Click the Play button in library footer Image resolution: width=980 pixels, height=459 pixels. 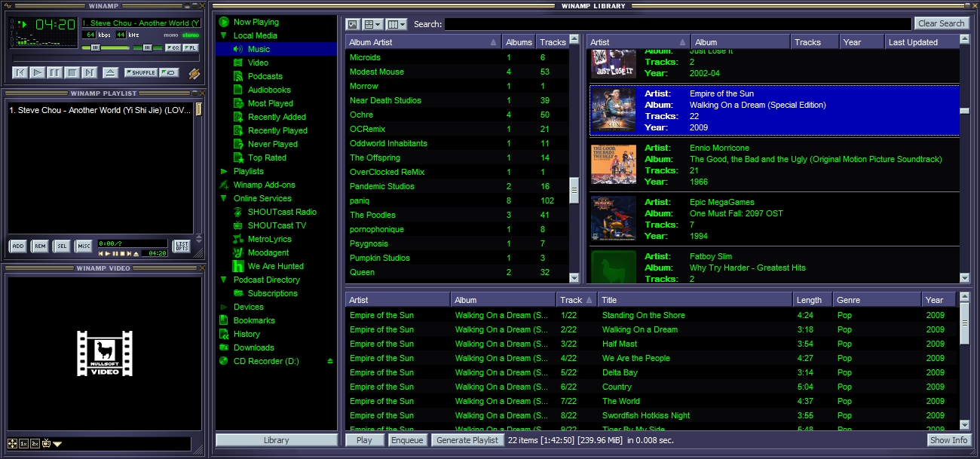click(x=365, y=440)
